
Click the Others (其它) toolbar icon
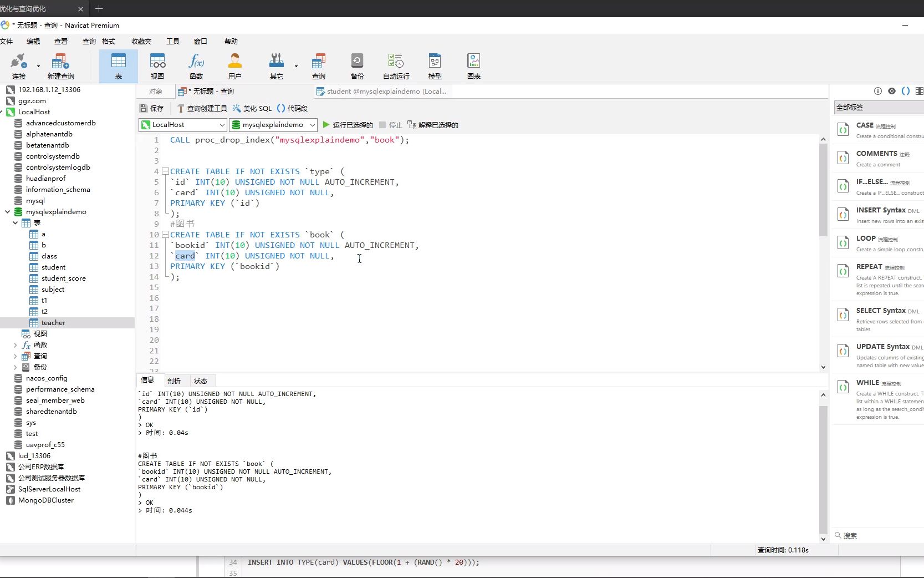[x=277, y=66]
